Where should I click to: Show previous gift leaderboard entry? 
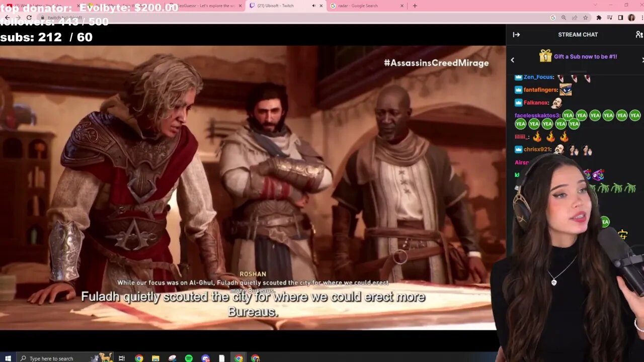click(512, 60)
